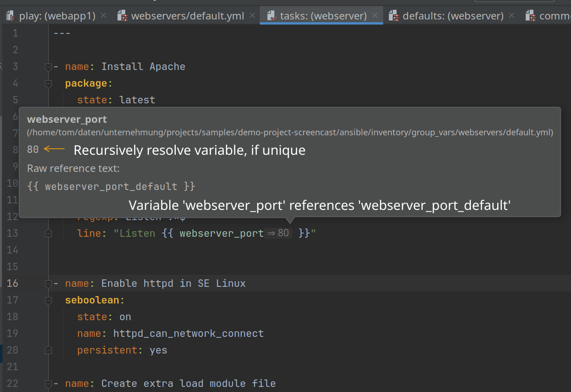The height and width of the screenshot is (392, 571).
Task: Click the fold end marker on line 20
Action: click(48, 350)
